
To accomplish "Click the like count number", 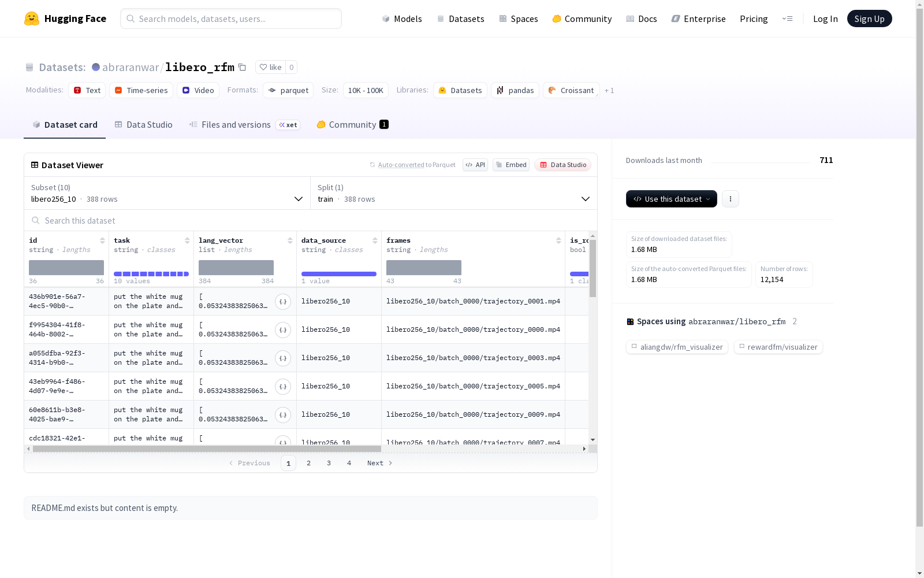I will 292,67.
